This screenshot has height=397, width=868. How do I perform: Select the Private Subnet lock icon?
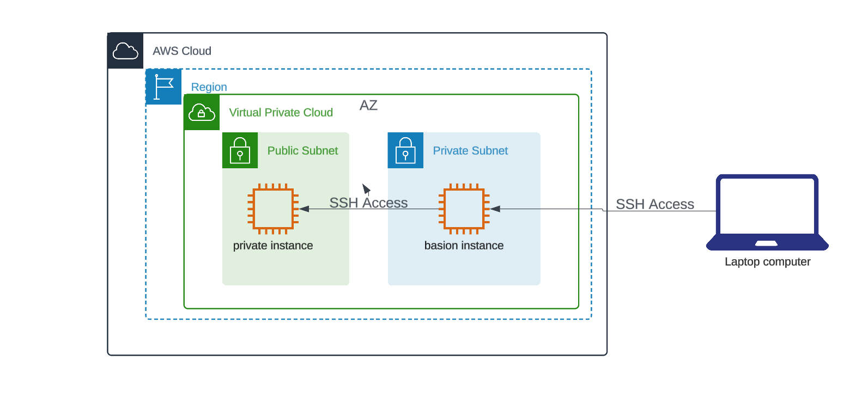point(405,150)
